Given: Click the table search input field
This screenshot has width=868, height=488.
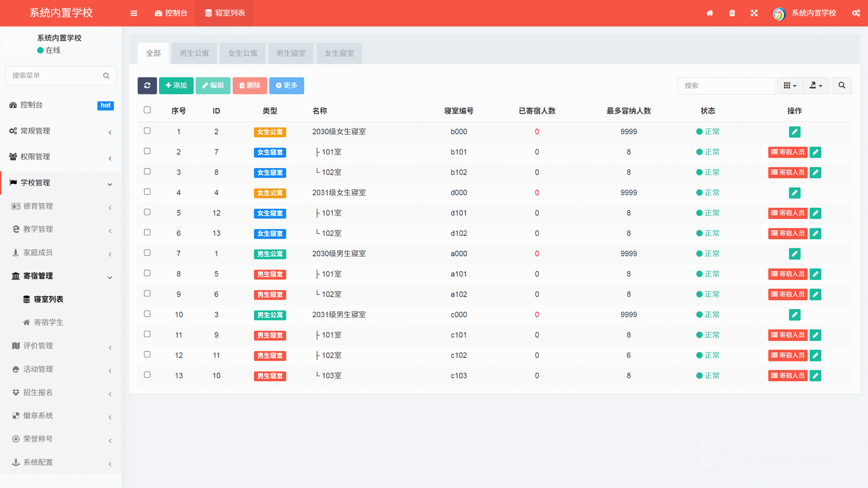Looking at the screenshot, I should tap(725, 86).
